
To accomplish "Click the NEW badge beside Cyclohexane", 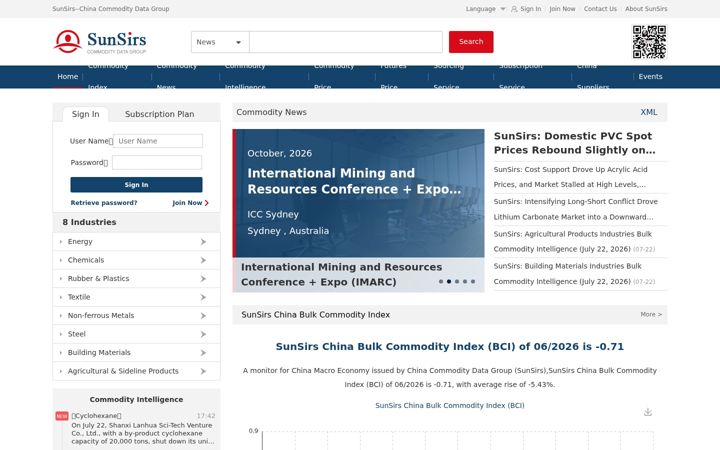I will point(62,416).
